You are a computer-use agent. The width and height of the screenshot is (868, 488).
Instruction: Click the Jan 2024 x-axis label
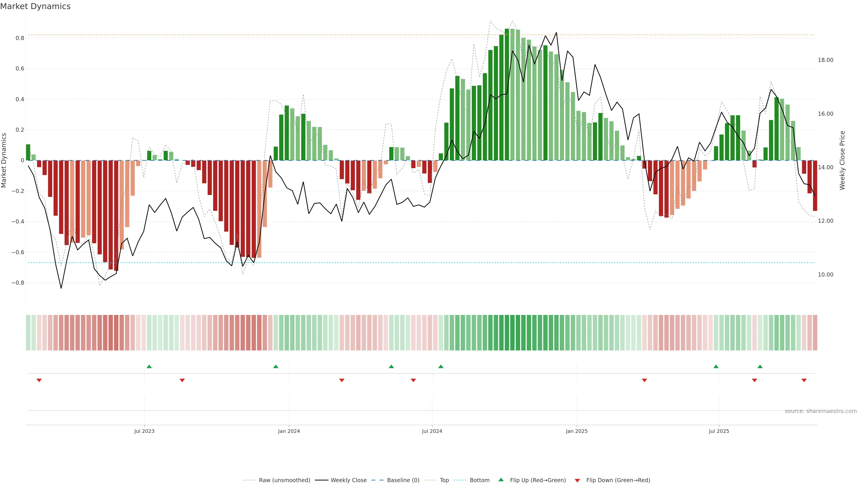point(289,431)
